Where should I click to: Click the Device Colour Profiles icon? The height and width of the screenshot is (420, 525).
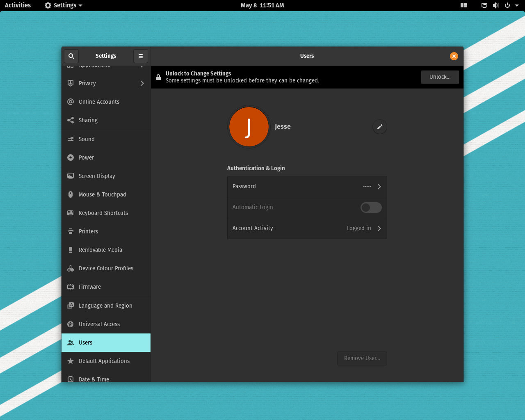(x=71, y=268)
